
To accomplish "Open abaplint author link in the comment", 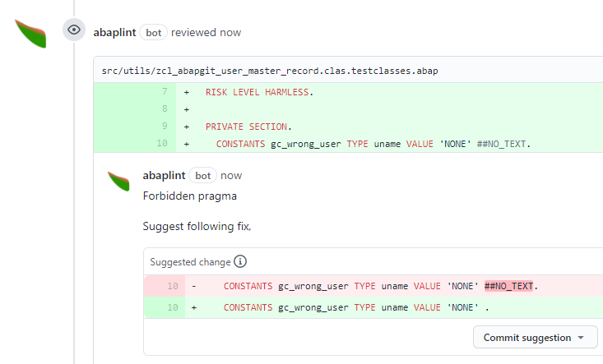I will (x=164, y=176).
